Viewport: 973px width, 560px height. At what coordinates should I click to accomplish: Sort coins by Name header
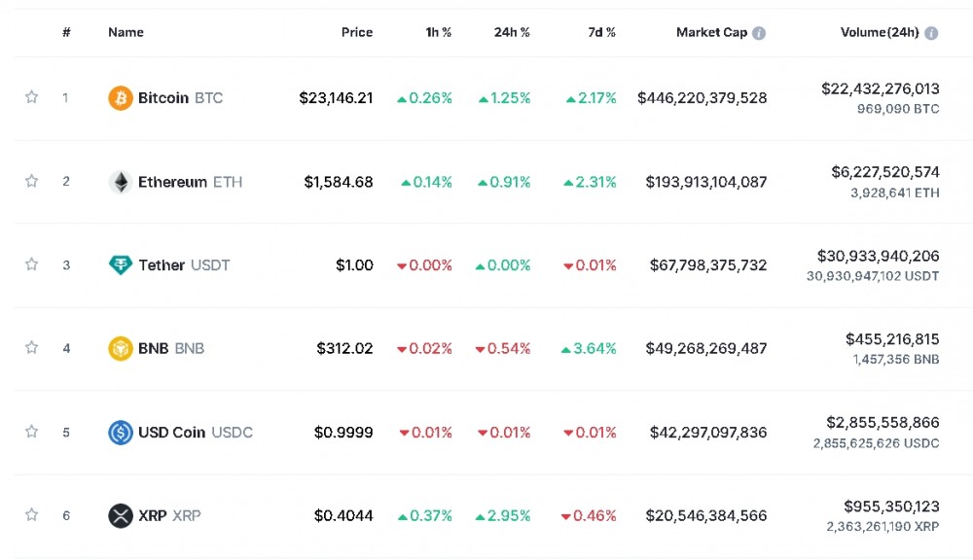(x=126, y=32)
